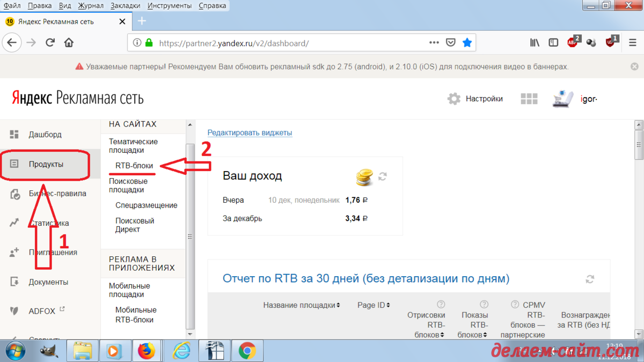
Task: Launch Internet Explorer from the taskbar
Action: pos(182,351)
